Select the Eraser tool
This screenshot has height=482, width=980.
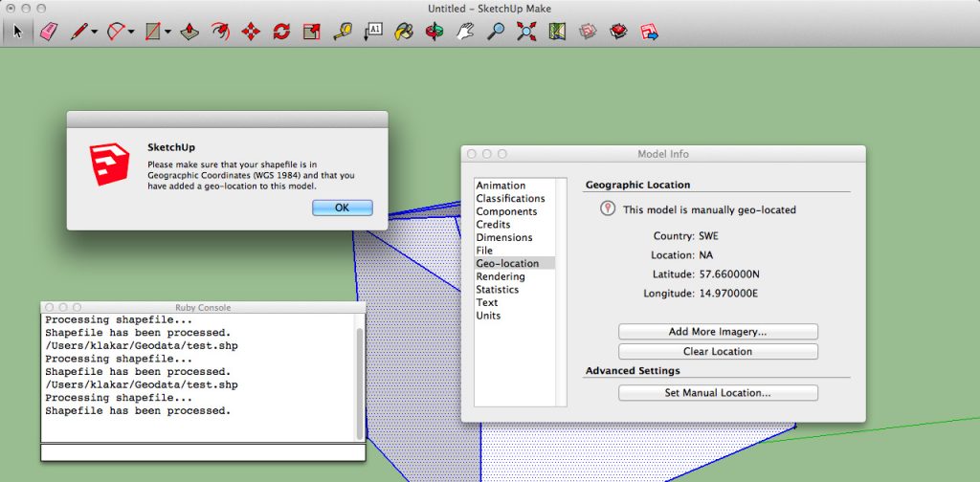click(48, 32)
